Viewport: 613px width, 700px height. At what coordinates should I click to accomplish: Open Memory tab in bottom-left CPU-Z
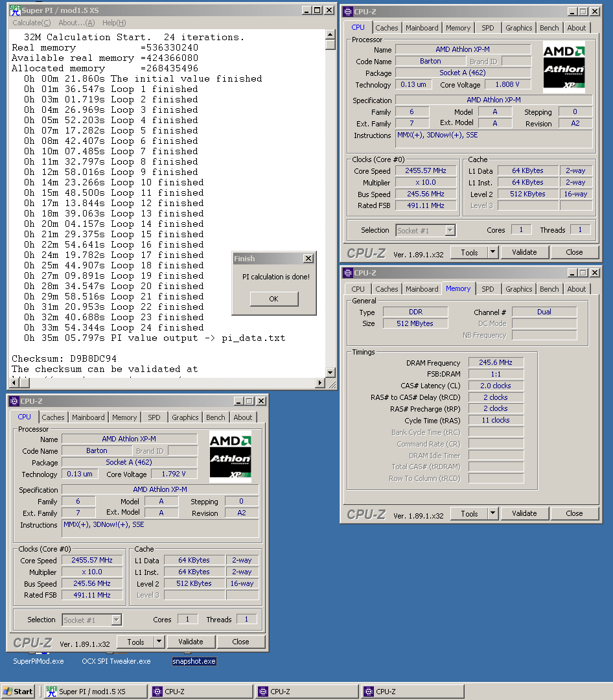[124, 417]
